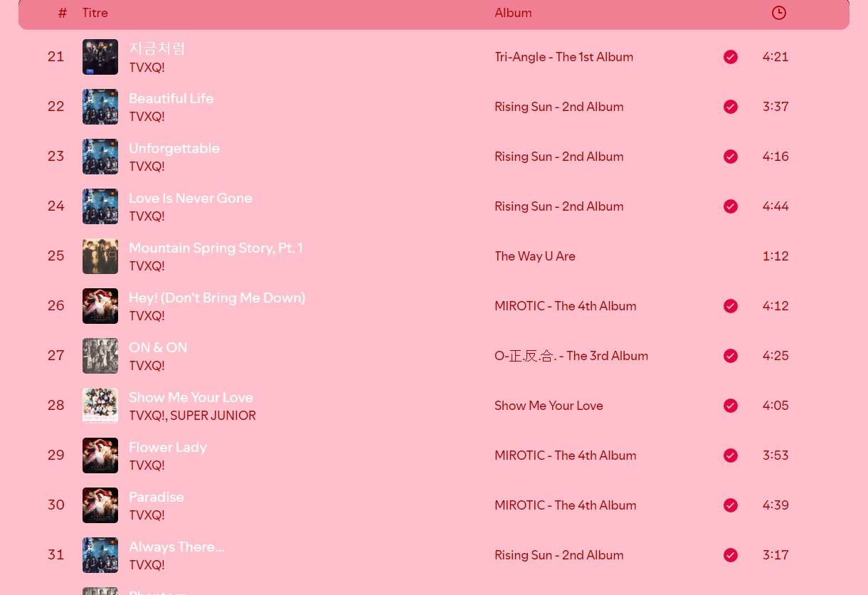Image resolution: width=868 pixels, height=595 pixels.
Task: Select the Beautiful Life cover thumbnail
Action: point(100,107)
